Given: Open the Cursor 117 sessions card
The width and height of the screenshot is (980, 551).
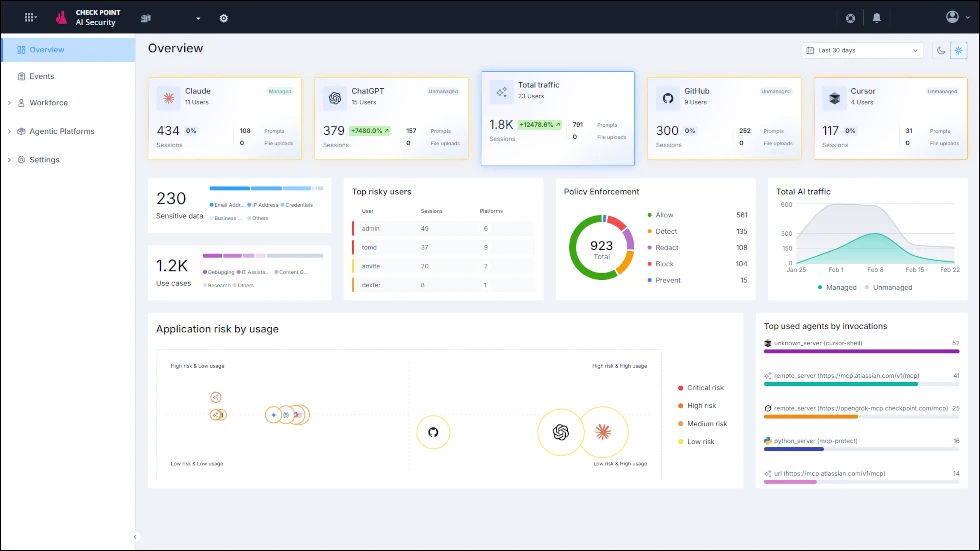Looking at the screenshot, I should coord(891,119).
